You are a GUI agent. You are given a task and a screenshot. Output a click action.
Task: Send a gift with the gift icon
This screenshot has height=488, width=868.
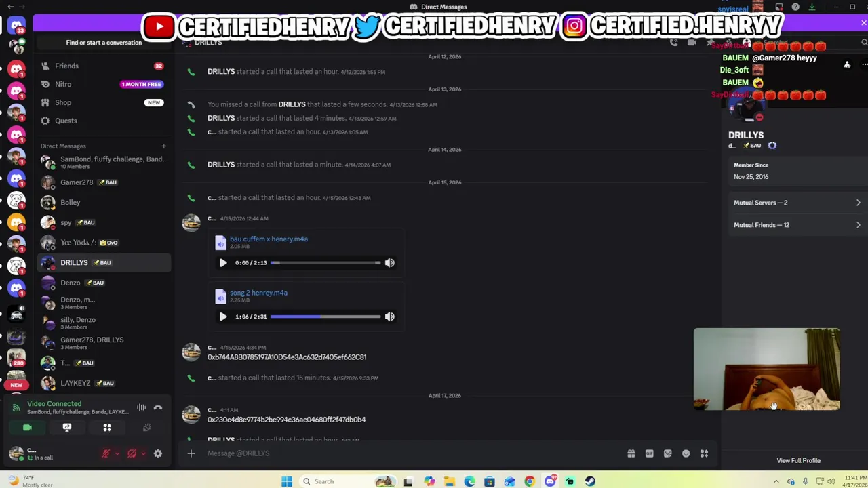pyautogui.click(x=631, y=453)
